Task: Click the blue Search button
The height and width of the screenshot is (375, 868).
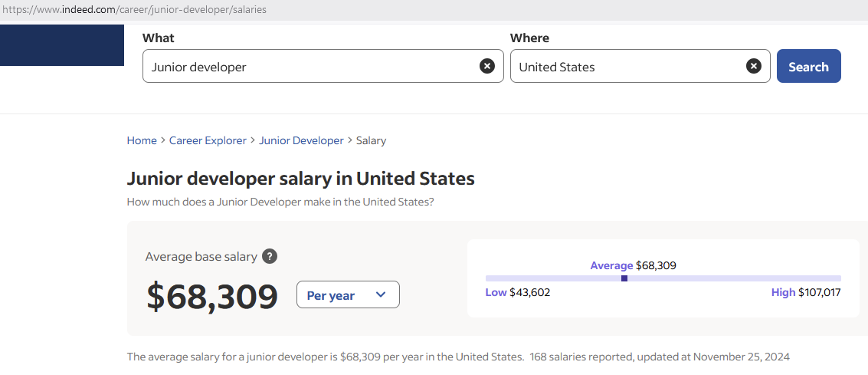Action: click(x=808, y=66)
